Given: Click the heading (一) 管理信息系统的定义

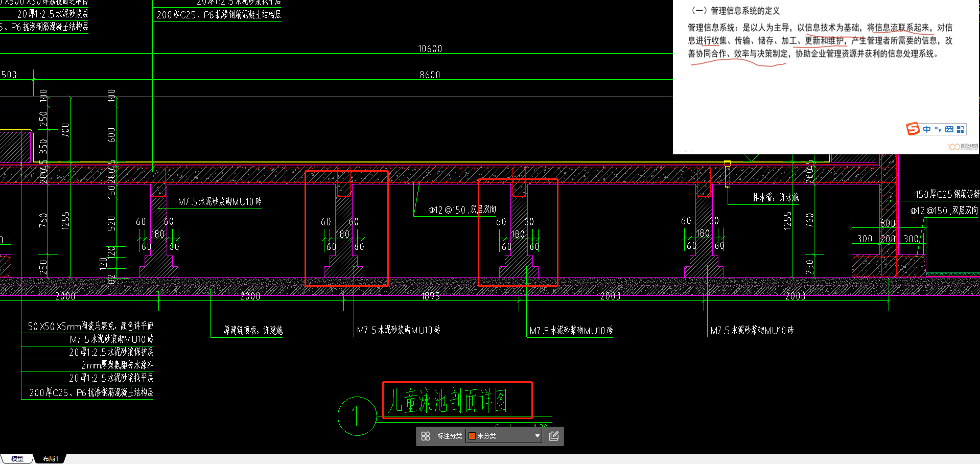Looking at the screenshot, I should 735,11.
